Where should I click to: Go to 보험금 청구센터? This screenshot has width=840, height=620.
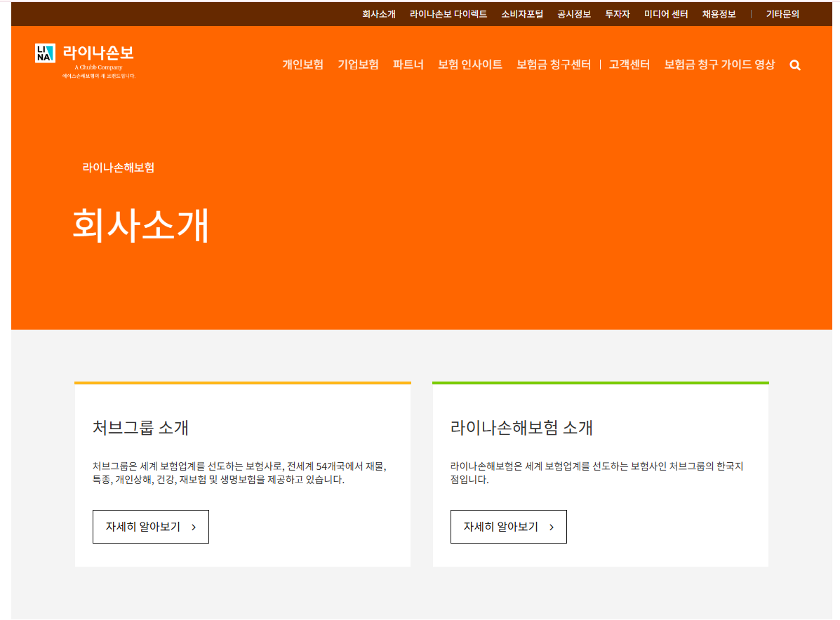(x=554, y=65)
